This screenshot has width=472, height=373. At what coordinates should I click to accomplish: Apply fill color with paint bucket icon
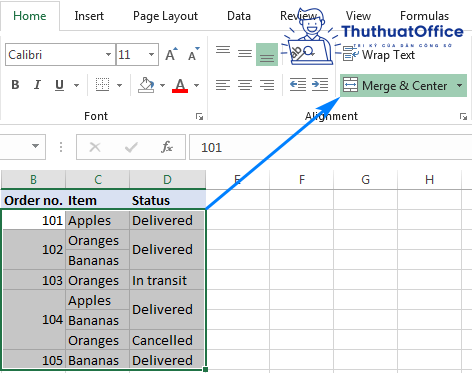point(146,85)
